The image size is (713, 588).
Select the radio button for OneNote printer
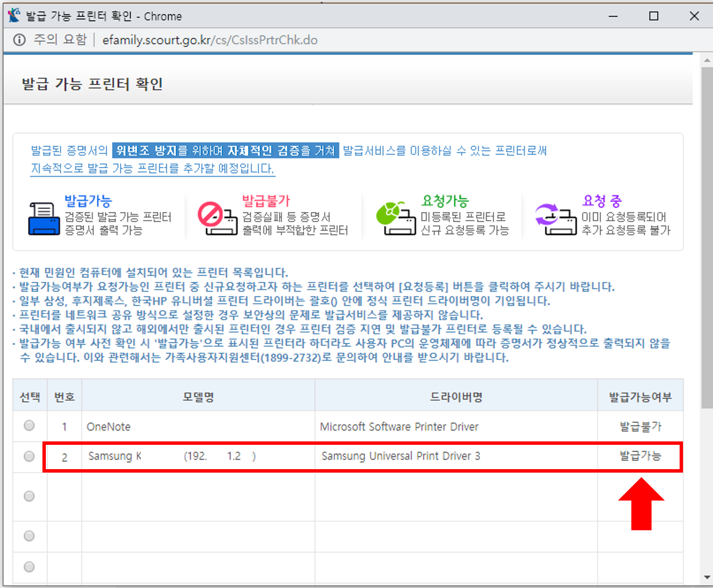29,424
